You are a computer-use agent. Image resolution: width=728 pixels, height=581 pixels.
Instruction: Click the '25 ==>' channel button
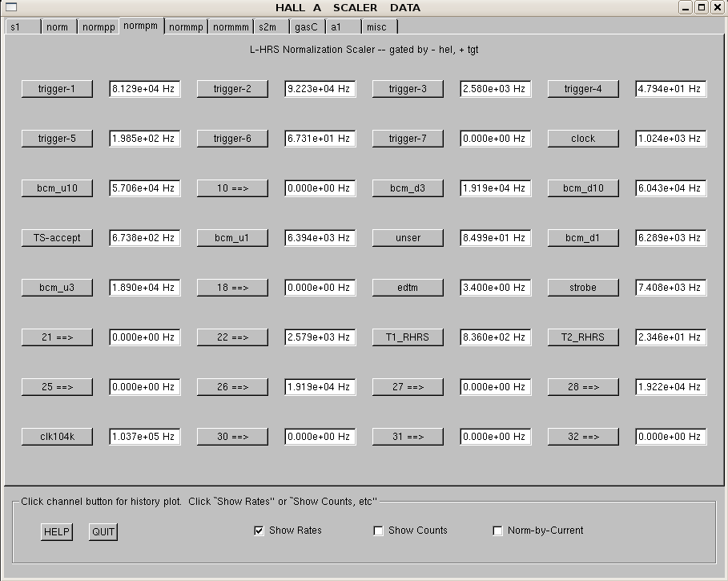pos(57,387)
